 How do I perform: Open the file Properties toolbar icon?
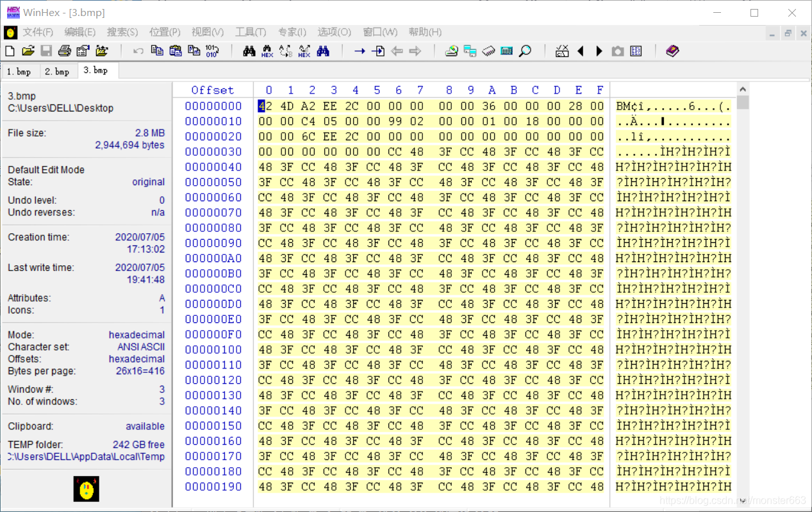[83, 51]
